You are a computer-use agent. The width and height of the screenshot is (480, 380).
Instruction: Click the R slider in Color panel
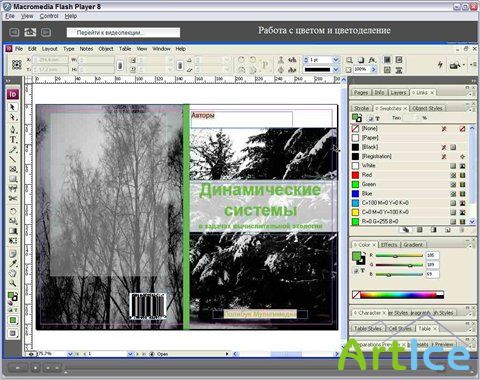pos(399,256)
